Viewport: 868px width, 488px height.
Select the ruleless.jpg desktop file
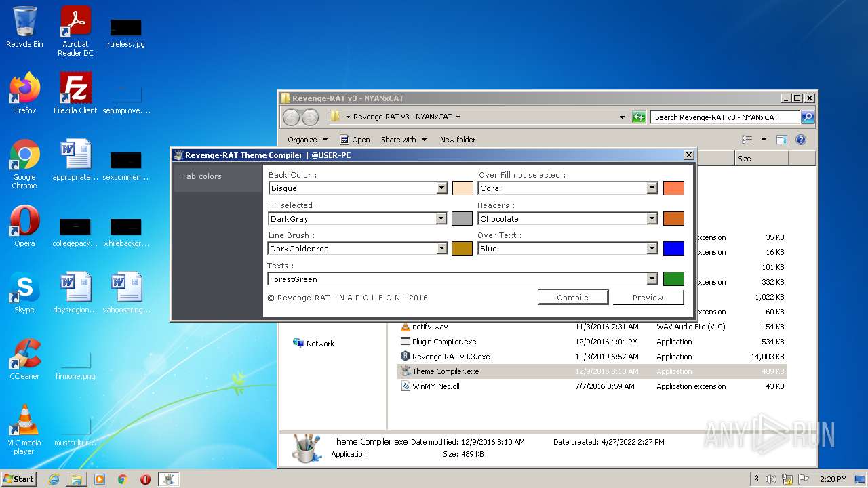pyautogui.click(x=126, y=33)
